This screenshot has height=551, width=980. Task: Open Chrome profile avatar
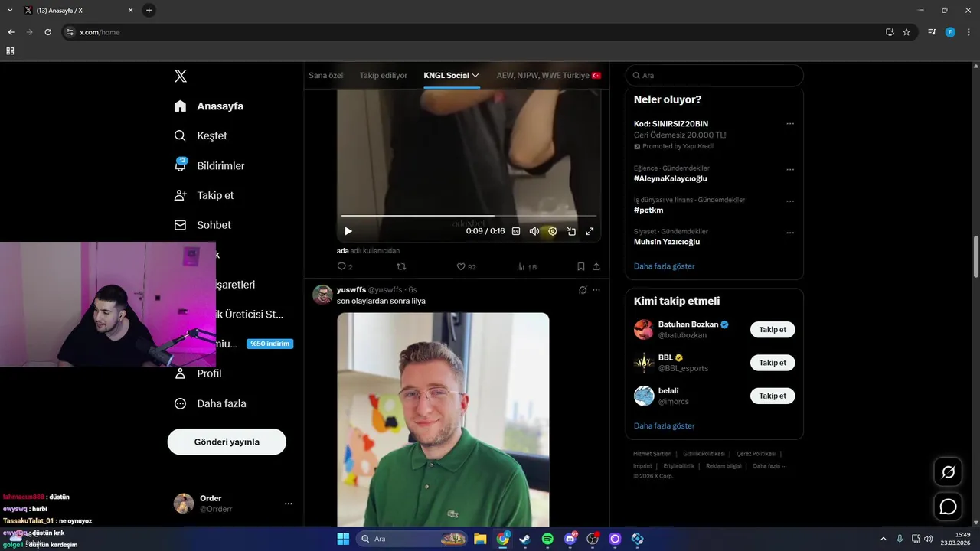pyautogui.click(x=950, y=32)
